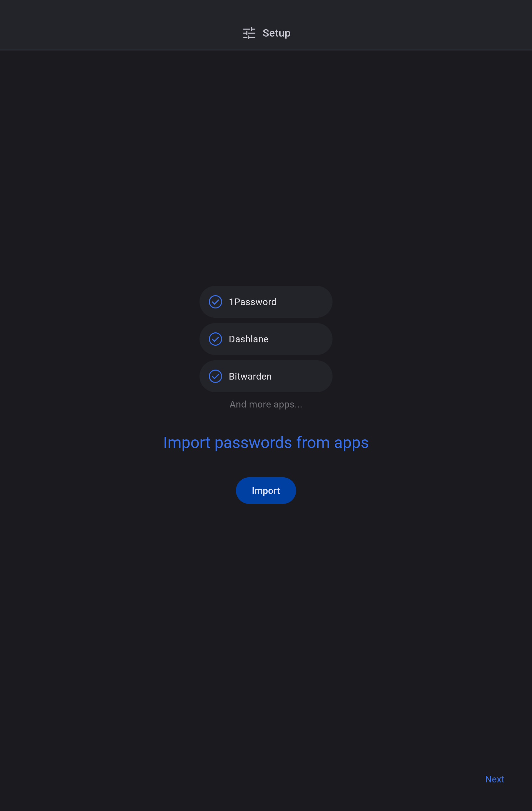This screenshot has width=532, height=811.
Task: Select the 1Password app chip
Action: pos(266,302)
